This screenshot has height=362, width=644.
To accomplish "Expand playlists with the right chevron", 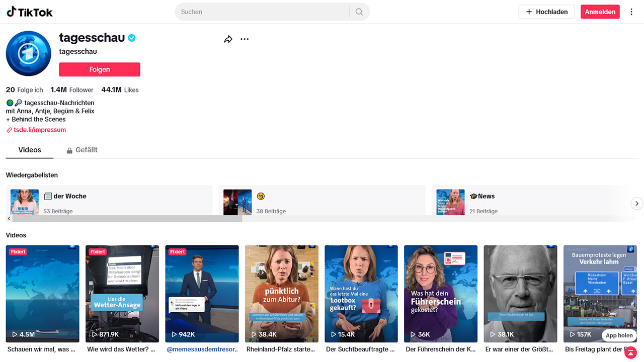I will (x=636, y=203).
